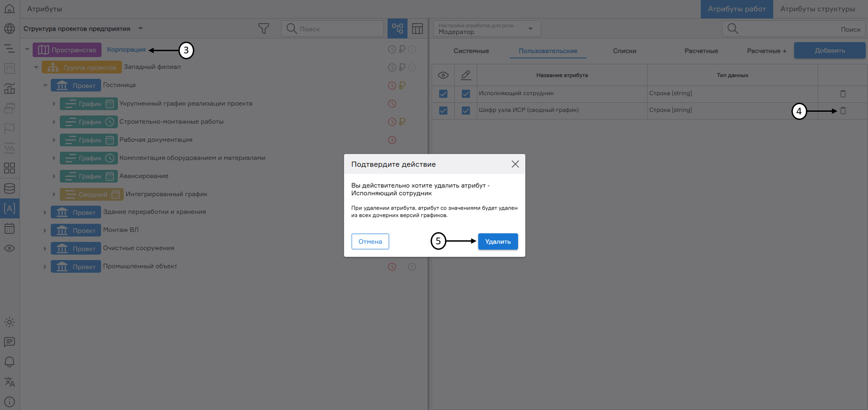The width and height of the screenshot is (868, 410).
Task: Uncheck edit checkbox for Шифр узла ИСР
Action: pyautogui.click(x=465, y=110)
